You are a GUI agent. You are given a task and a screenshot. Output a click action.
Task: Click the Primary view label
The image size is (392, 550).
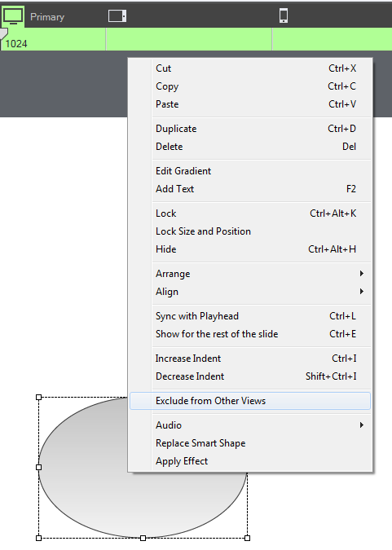pyautogui.click(x=47, y=17)
